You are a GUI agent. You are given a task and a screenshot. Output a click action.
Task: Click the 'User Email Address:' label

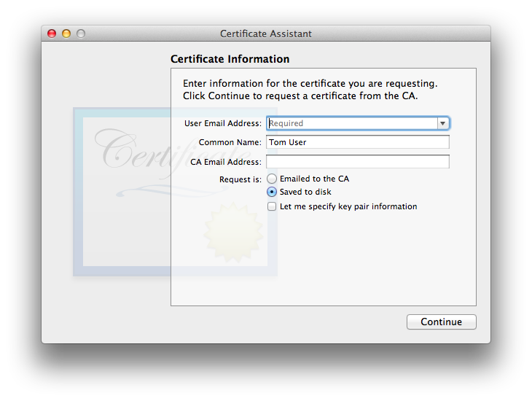pyautogui.click(x=223, y=123)
